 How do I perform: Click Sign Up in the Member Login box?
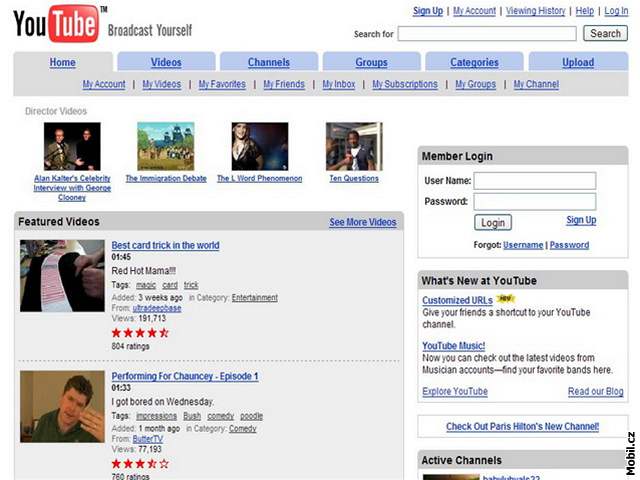coord(581,220)
